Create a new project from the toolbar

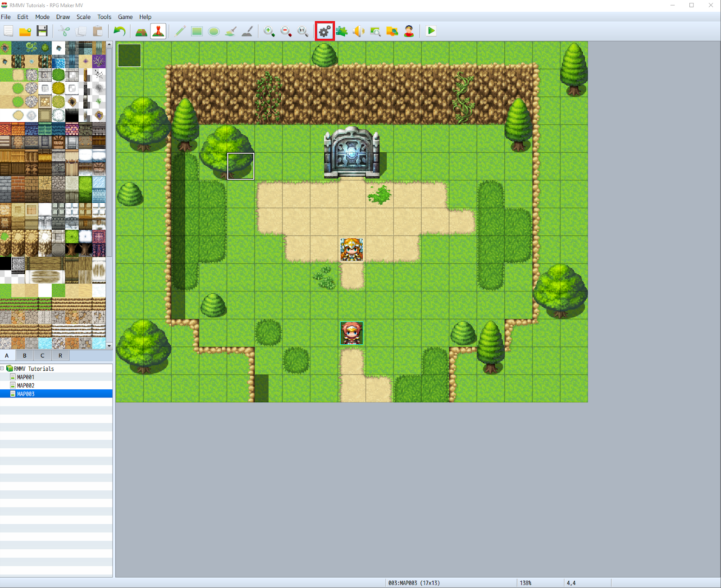point(8,31)
